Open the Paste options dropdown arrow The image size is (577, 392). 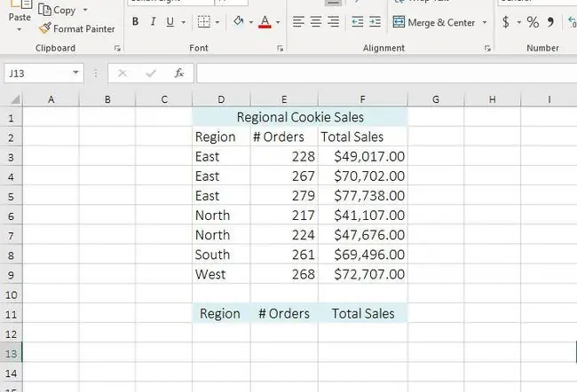pos(20,29)
